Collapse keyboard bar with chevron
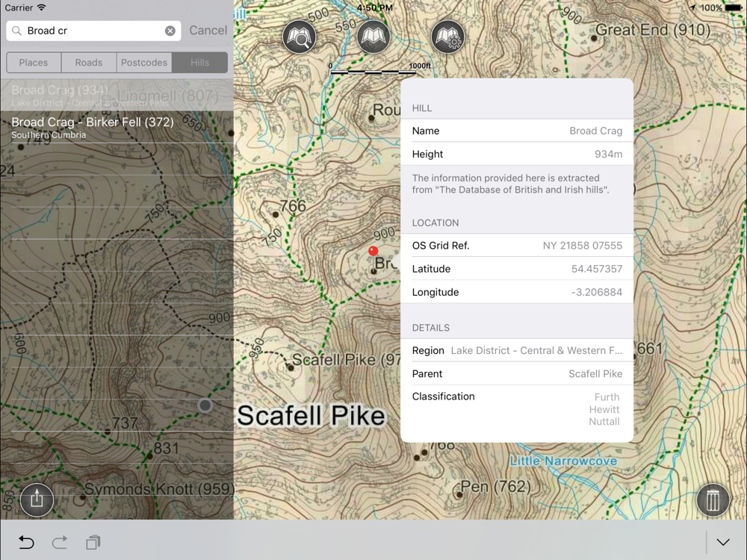This screenshot has width=747, height=560. click(x=723, y=542)
